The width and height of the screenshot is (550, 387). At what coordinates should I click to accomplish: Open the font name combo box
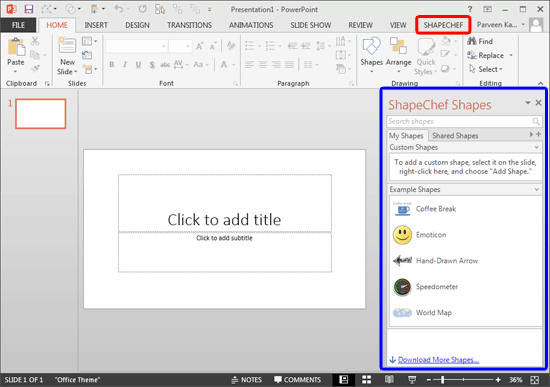pos(136,46)
